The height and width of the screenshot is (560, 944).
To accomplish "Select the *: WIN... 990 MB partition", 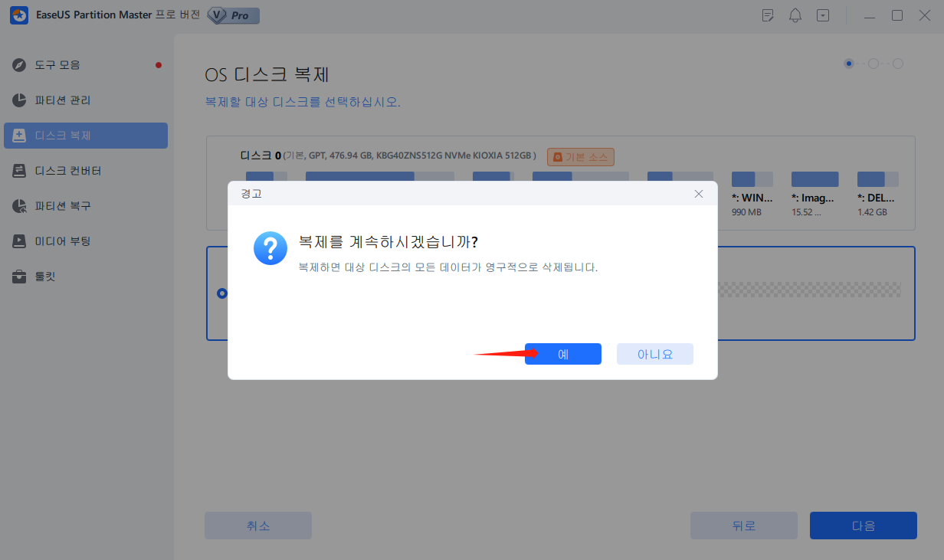I will click(x=752, y=195).
